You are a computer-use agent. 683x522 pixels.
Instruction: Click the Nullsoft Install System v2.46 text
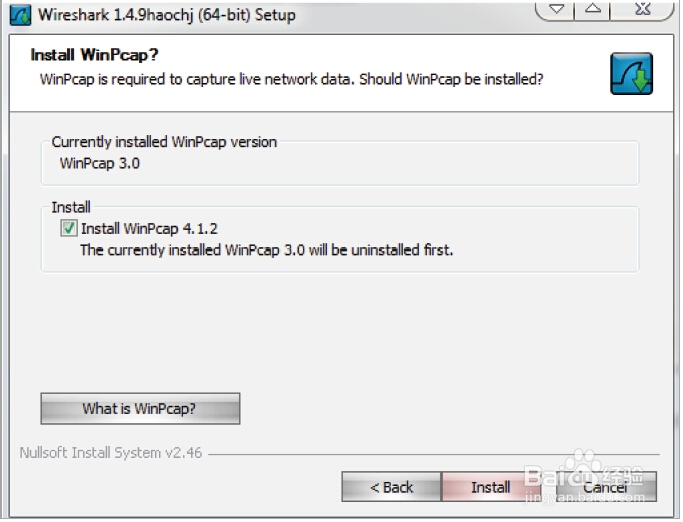(111, 453)
